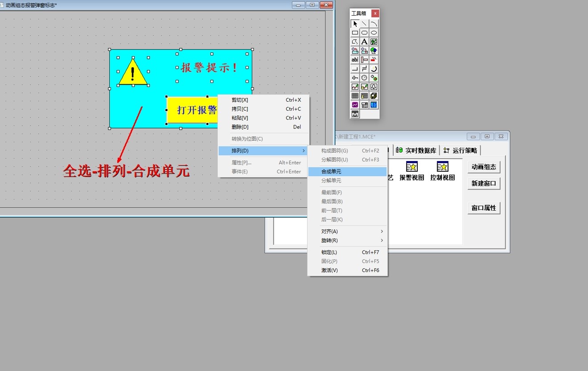Click the 动画组态 button

click(484, 167)
